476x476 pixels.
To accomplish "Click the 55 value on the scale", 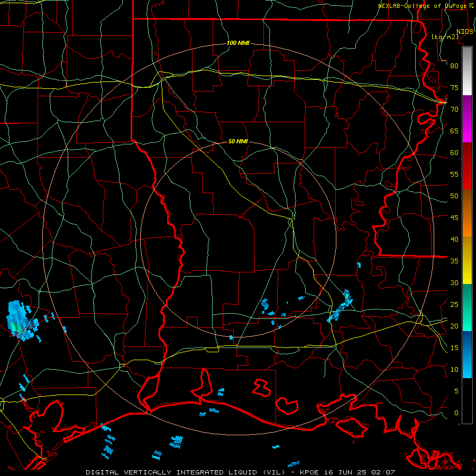I will click(454, 174).
